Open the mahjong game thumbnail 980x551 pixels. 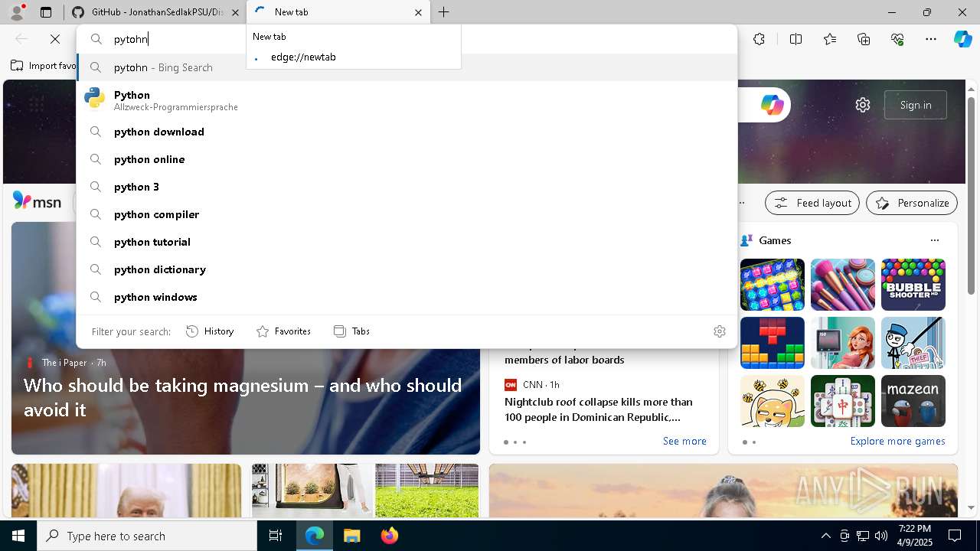843,401
